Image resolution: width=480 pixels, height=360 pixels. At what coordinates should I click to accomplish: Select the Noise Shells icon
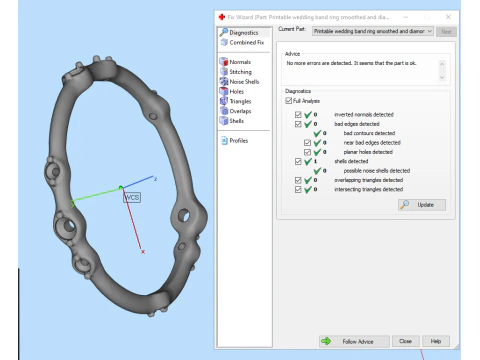[x=224, y=81]
